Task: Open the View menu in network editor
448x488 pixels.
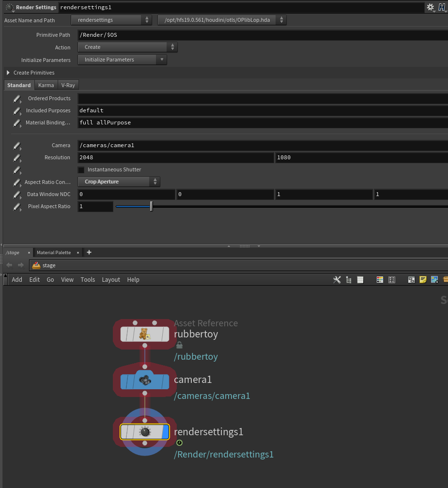Action: tap(67, 280)
